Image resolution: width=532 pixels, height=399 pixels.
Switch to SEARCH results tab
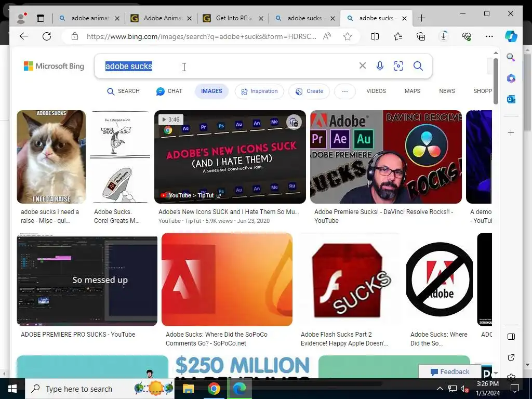tap(123, 91)
